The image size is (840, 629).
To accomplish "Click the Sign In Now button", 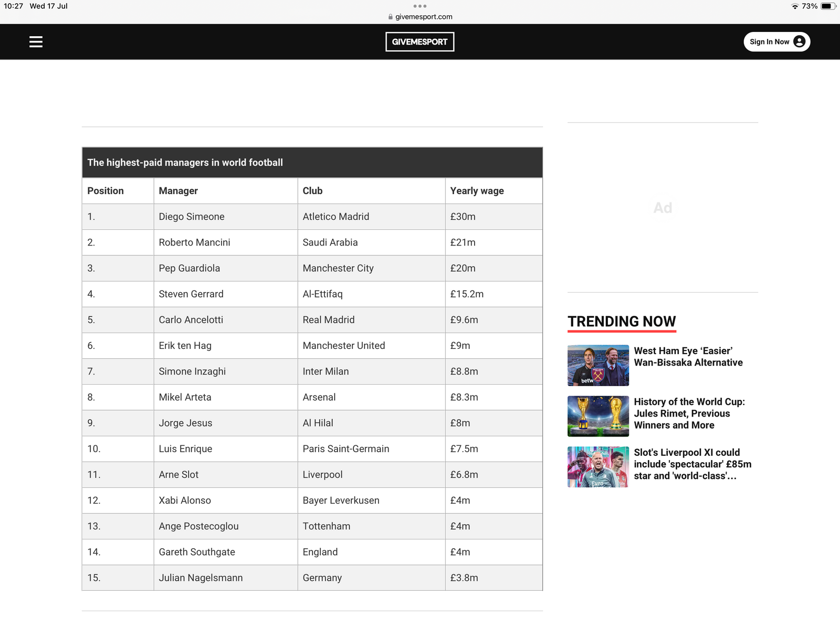I will click(x=770, y=42).
